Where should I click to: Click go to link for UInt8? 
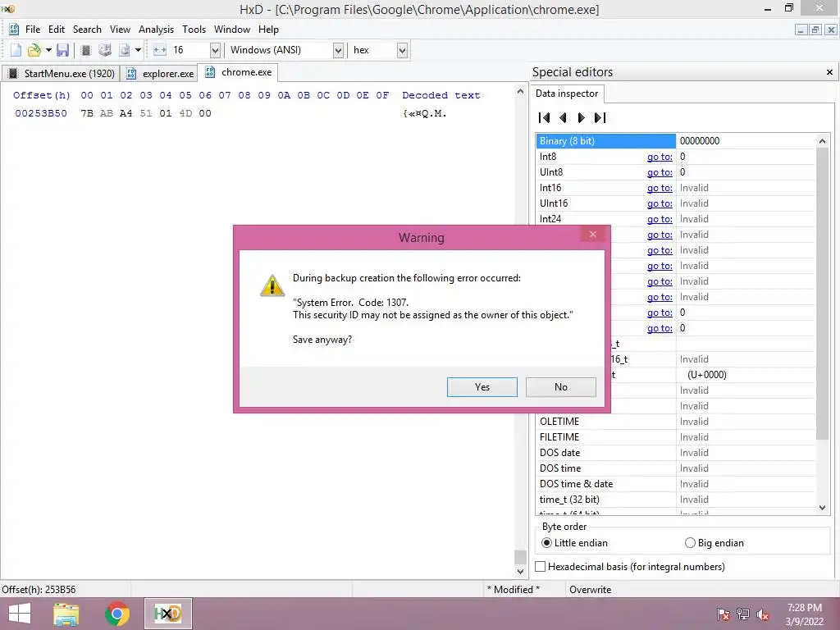[660, 172]
